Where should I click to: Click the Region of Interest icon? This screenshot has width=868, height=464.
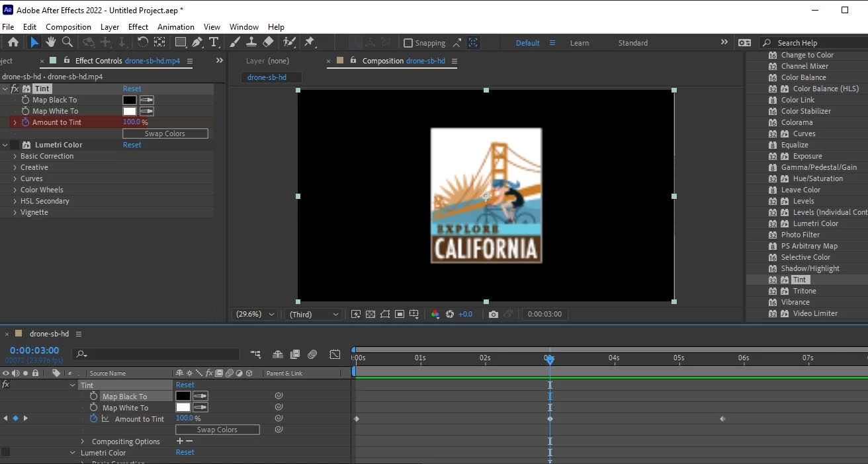coord(400,314)
